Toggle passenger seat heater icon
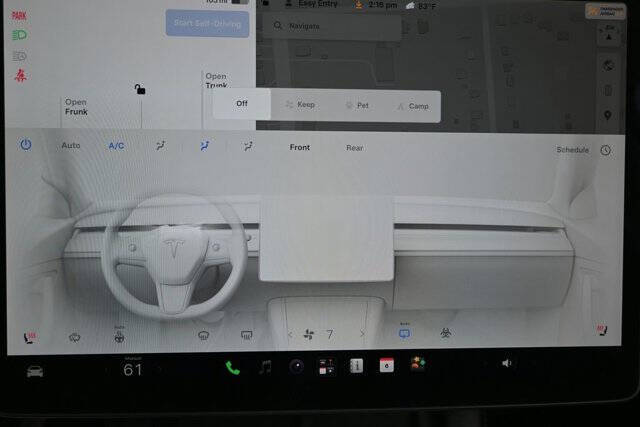The image size is (640, 427). coord(602,330)
